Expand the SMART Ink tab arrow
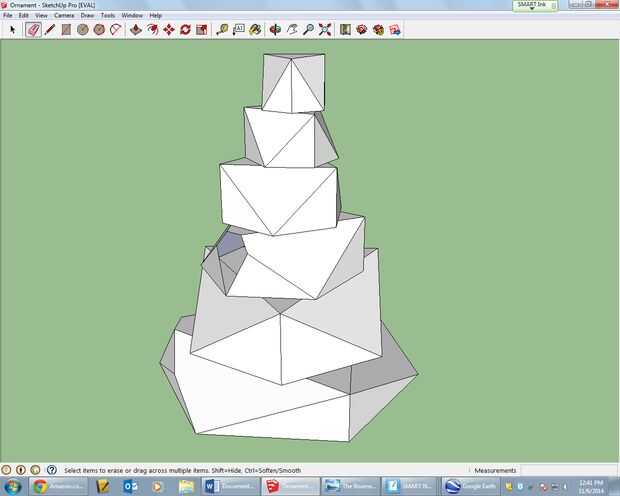The width and height of the screenshot is (620, 496). point(532,8)
